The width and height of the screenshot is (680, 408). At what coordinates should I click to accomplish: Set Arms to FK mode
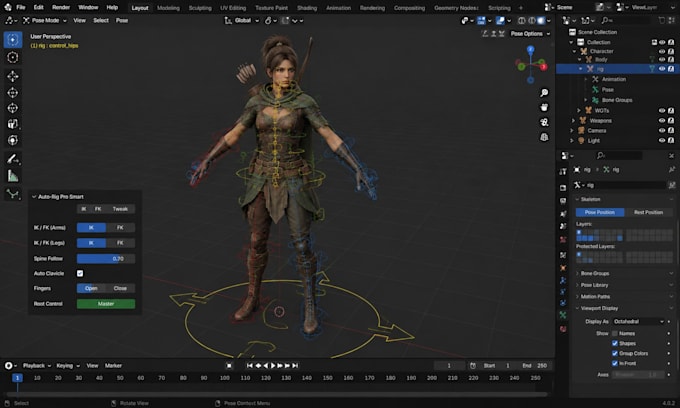(120, 228)
